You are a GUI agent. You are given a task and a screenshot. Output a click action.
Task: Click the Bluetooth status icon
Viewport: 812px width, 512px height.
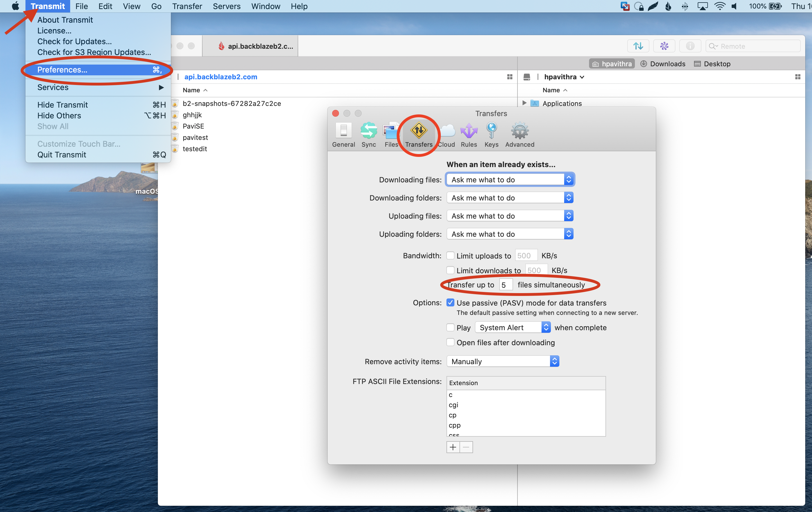pos(684,6)
